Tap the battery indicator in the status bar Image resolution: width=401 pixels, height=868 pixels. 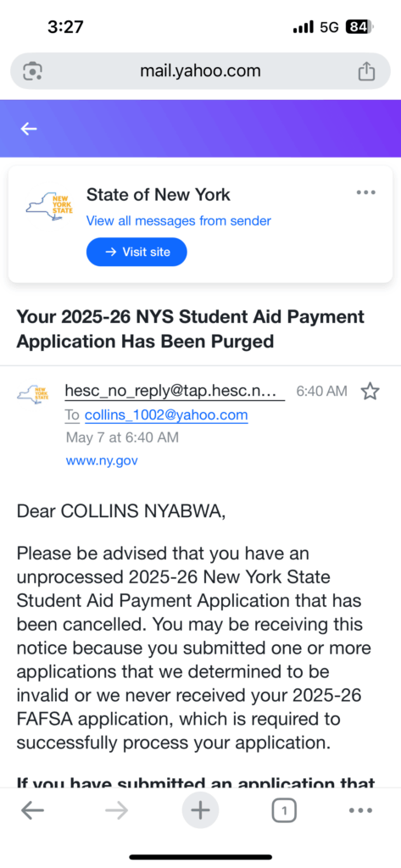pyautogui.click(x=360, y=26)
